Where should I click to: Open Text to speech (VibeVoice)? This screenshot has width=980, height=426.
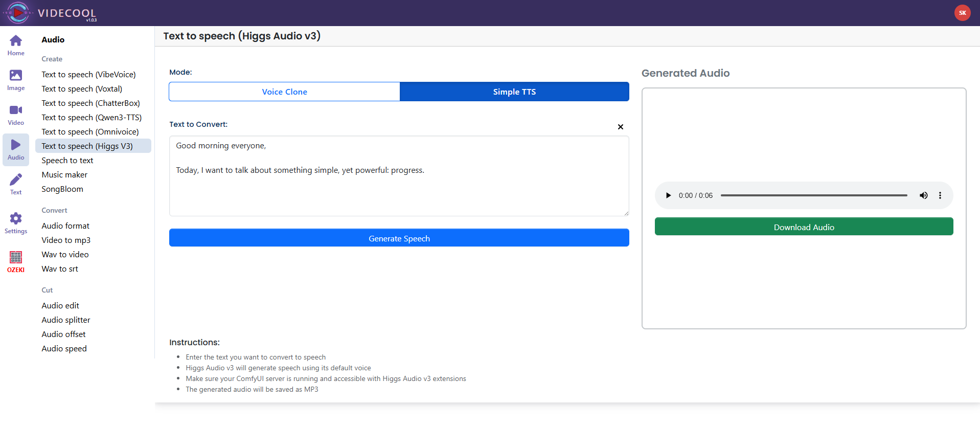88,75
